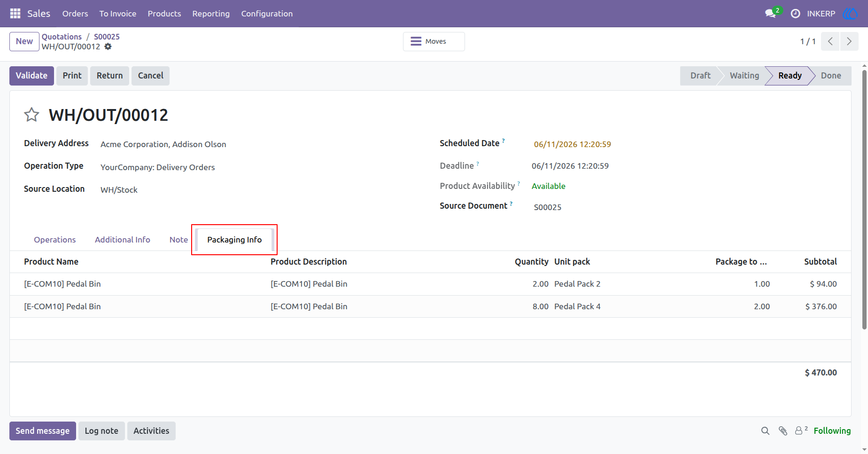Open the Source Location WH/Stock dropdown
The width and height of the screenshot is (868, 454).
click(x=119, y=190)
